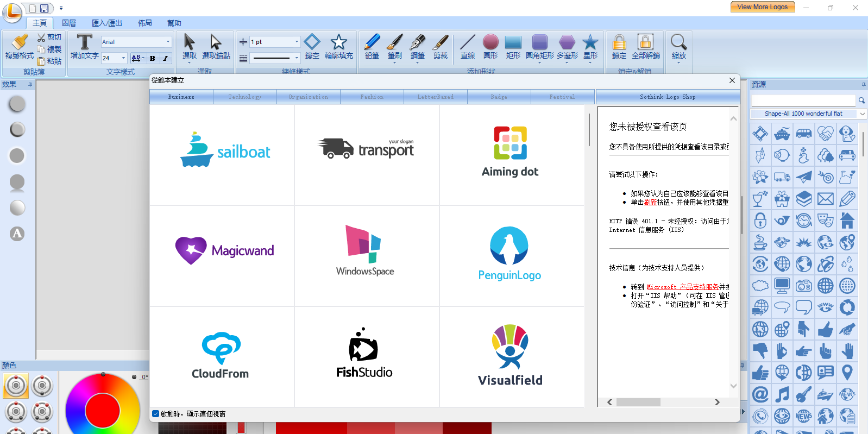Viewport: 868px width, 434px height.
Task: Open the Layout (佈局) ribbon tab
Action: pos(145,23)
